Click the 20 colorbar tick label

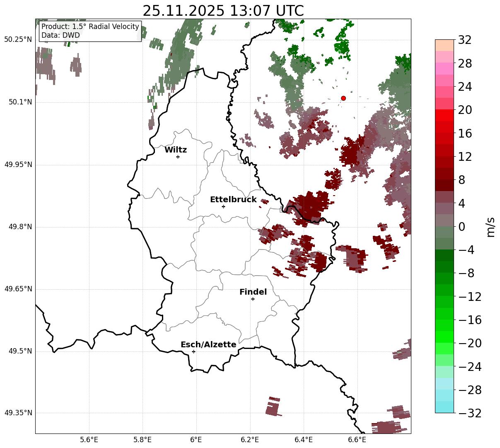pos(464,110)
